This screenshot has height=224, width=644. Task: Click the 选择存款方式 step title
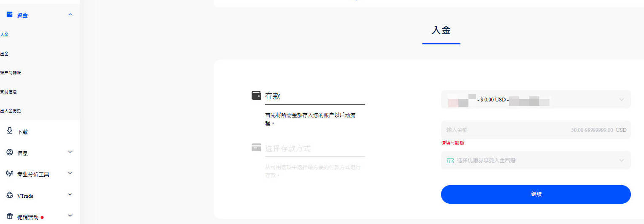pos(288,149)
